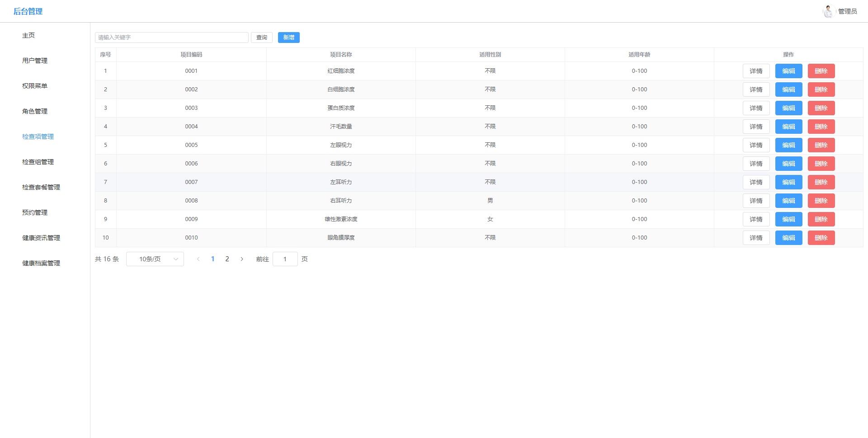The image size is (868, 438).
Task: Delete the 眼角膜厚度 row
Action: coord(821,238)
